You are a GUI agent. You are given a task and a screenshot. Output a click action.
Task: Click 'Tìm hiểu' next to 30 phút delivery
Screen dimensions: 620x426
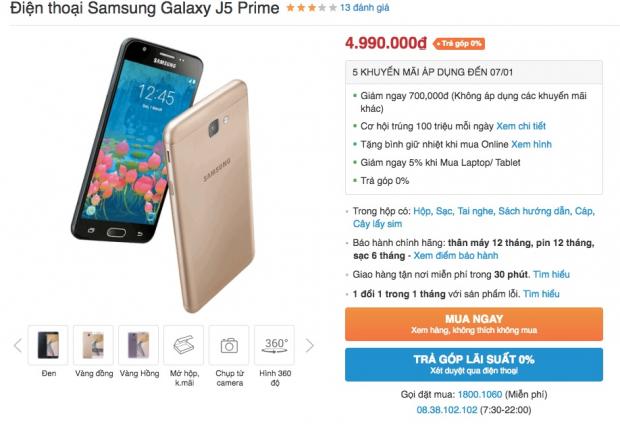(x=551, y=275)
